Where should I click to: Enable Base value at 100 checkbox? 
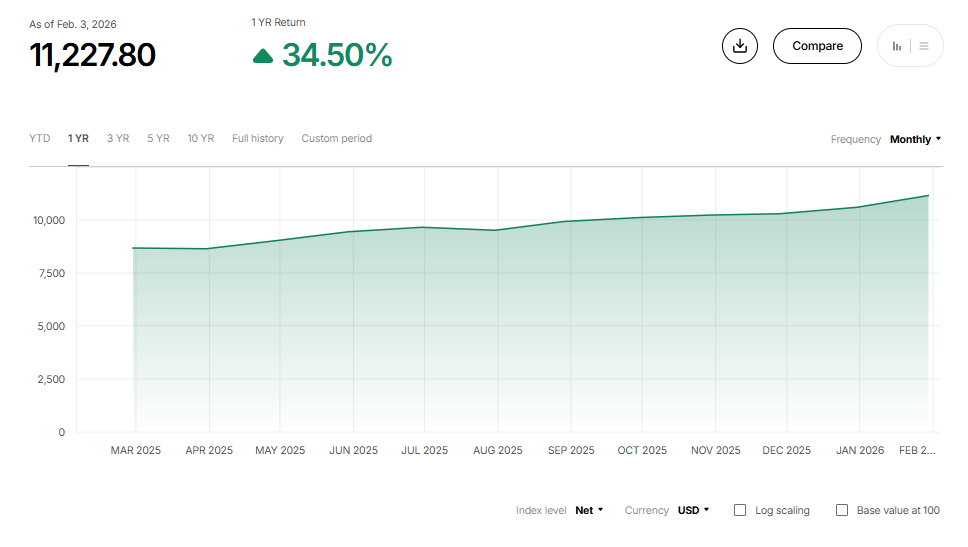pos(842,510)
